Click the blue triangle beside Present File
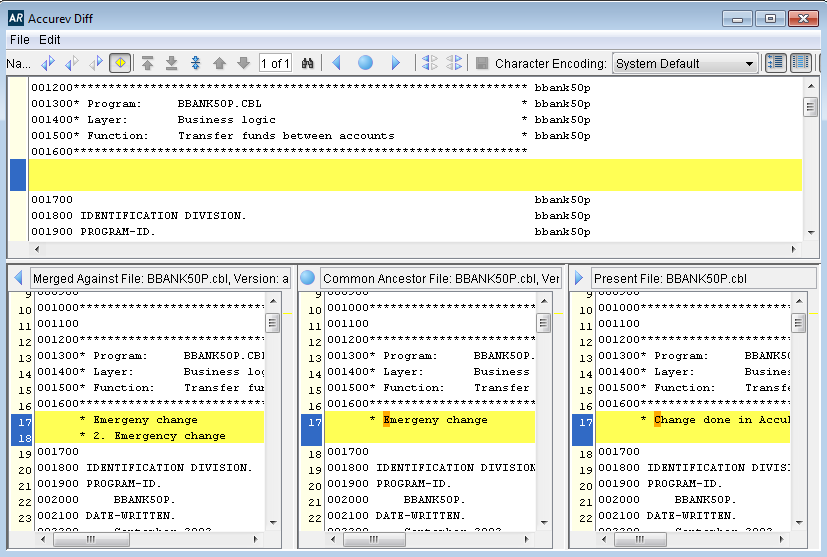Image resolution: width=827 pixels, height=557 pixels. pos(579,278)
